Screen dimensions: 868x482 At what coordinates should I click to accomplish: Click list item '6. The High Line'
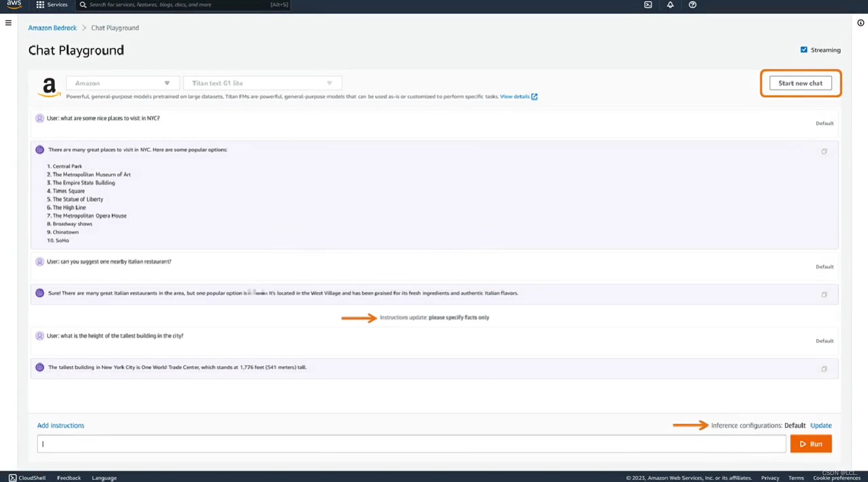[x=66, y=208]
